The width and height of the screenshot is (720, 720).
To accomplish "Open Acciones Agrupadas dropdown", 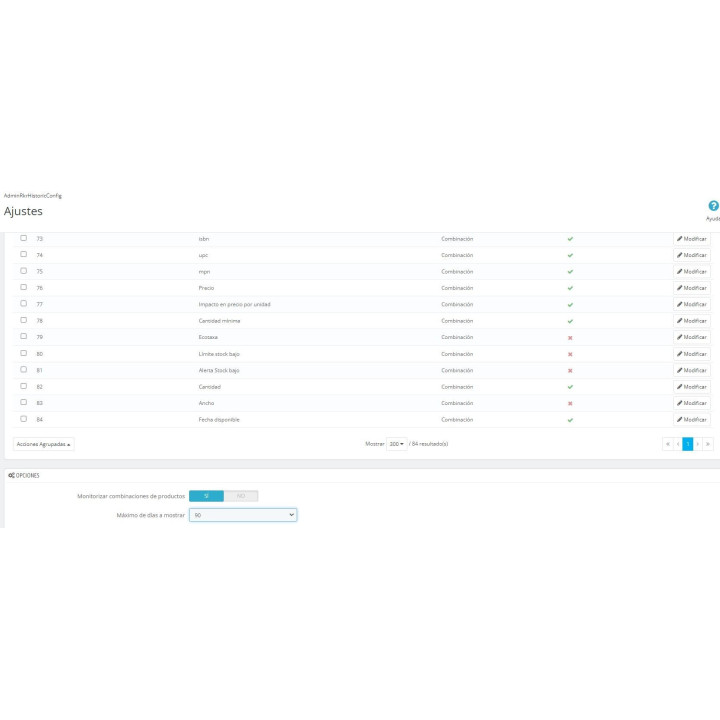I will pos(44,444).
